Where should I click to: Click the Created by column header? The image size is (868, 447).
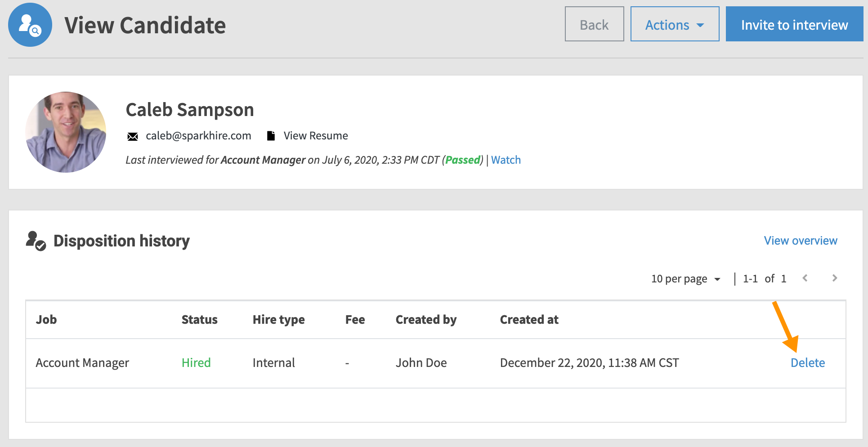tap(426, 320)
